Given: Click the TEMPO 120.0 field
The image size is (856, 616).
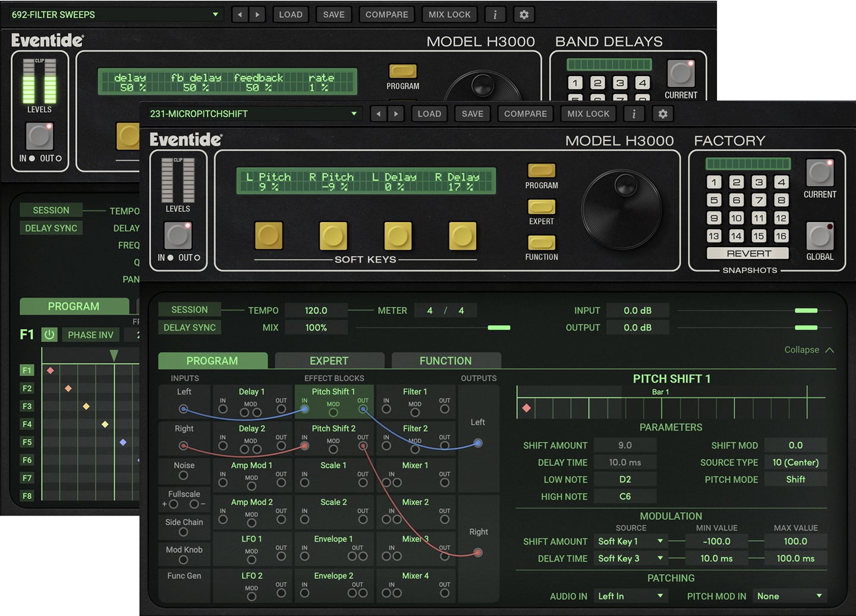Looking at the screenshot, I should [x=316, y=310].
